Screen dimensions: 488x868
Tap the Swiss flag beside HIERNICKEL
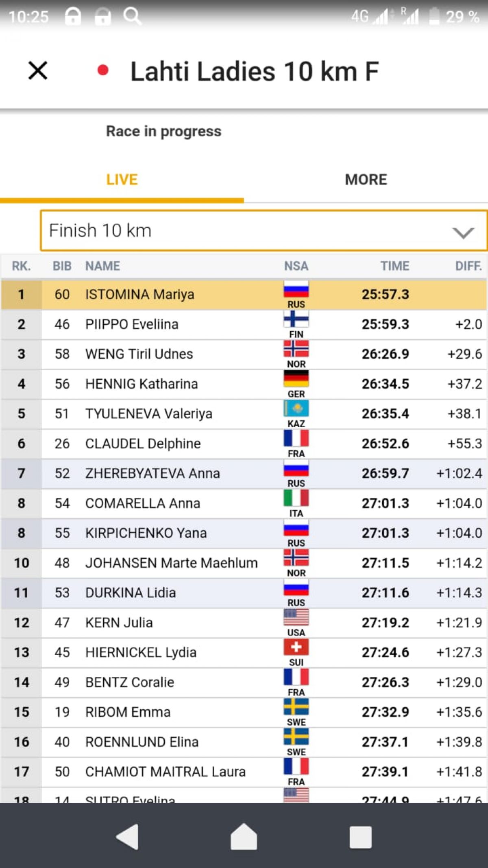pyautogui.click(x=296, y=647)
